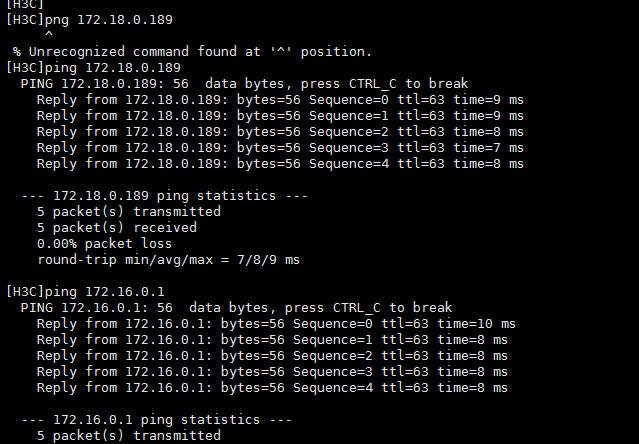The width and height of the screenshot is (639, 444).
Task: Click the '[H3C]ping 172.16.0.1' command line
Action: tap(89, 291)
